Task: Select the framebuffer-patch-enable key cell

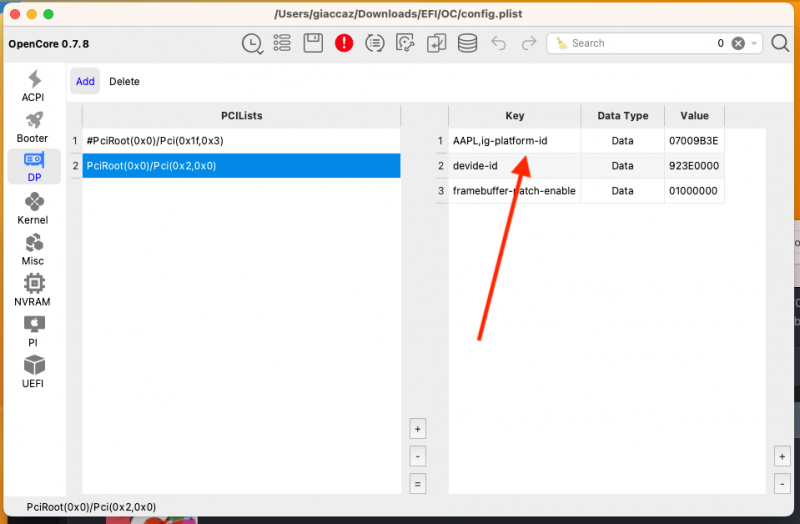Action: (514, 191)
